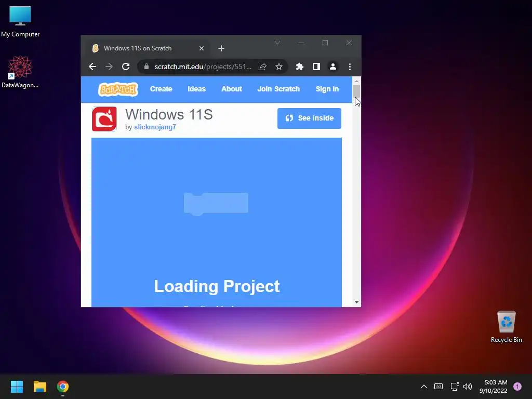This screenshot has width=532, height=399.
Task: Show hidden system tray icons
Action: pyautogui.click(x=424, y=387)
